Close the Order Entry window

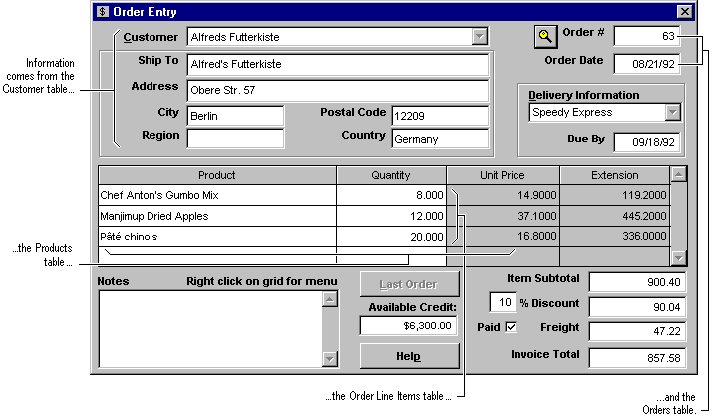pyautogui.click(x=684, y=12)
